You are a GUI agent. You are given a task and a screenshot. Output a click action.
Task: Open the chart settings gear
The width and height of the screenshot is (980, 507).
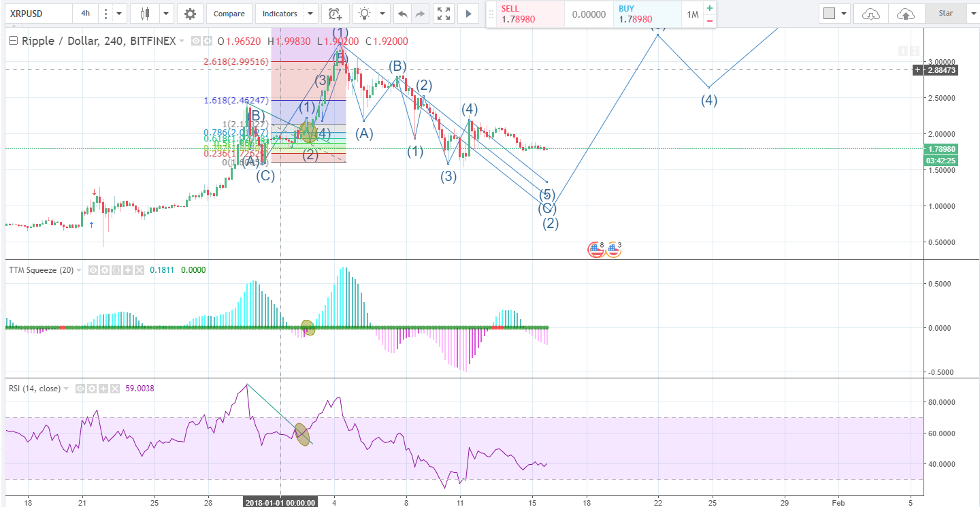click(190, 14)
